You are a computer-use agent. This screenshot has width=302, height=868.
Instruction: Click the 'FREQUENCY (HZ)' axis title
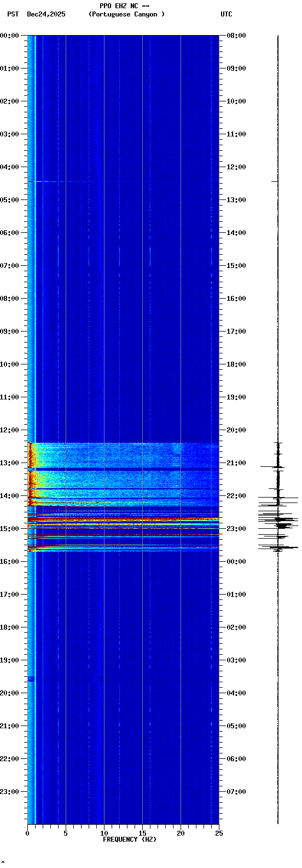[x=130, y=840]
